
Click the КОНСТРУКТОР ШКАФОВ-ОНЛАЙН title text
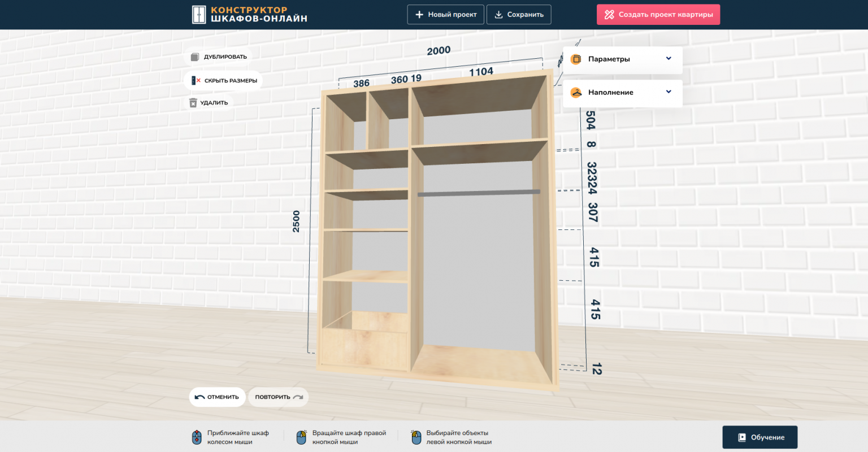coord(259,15)
